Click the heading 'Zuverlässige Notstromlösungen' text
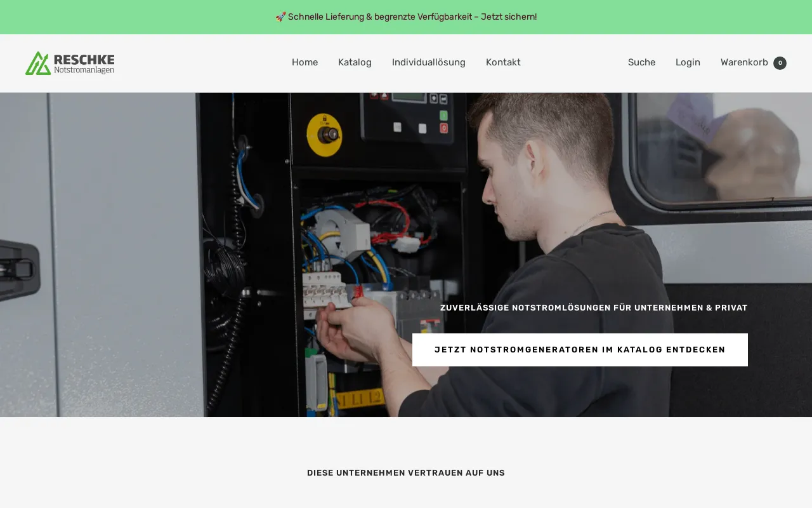Image resolution: width=812 pixels, height=508 pixels. [594, 307]
